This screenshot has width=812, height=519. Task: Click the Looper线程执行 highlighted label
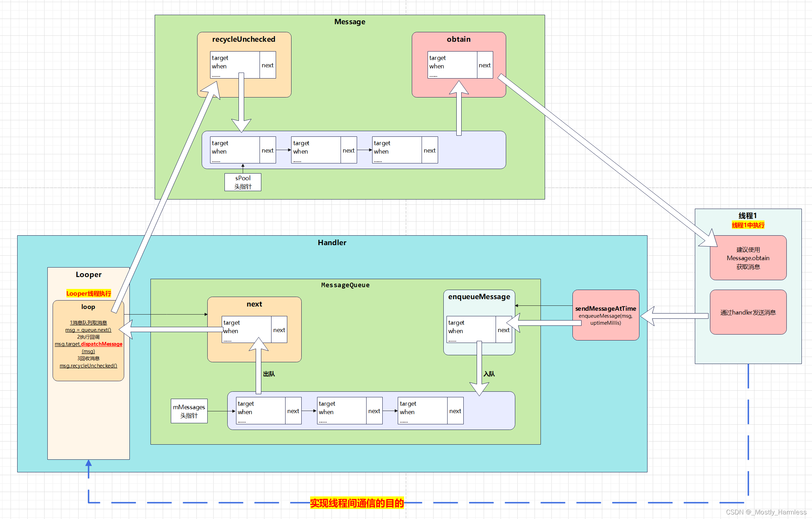(88, 294)
